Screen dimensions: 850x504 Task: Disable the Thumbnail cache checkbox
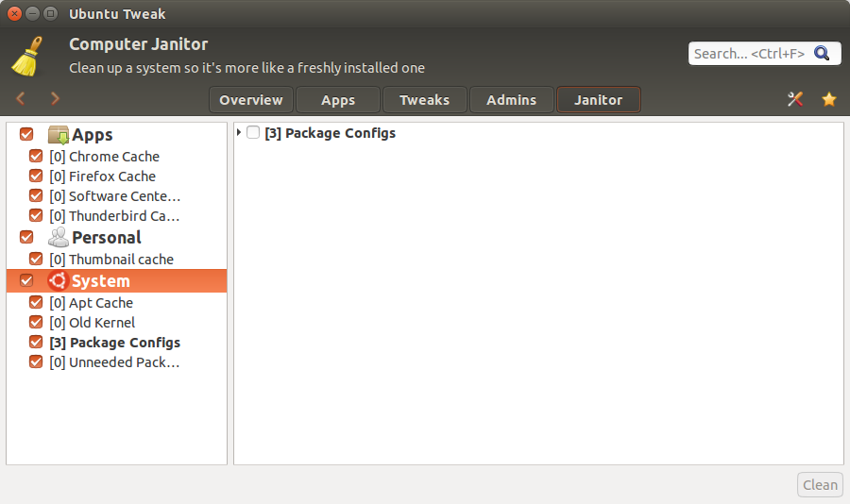click(36, 259)
